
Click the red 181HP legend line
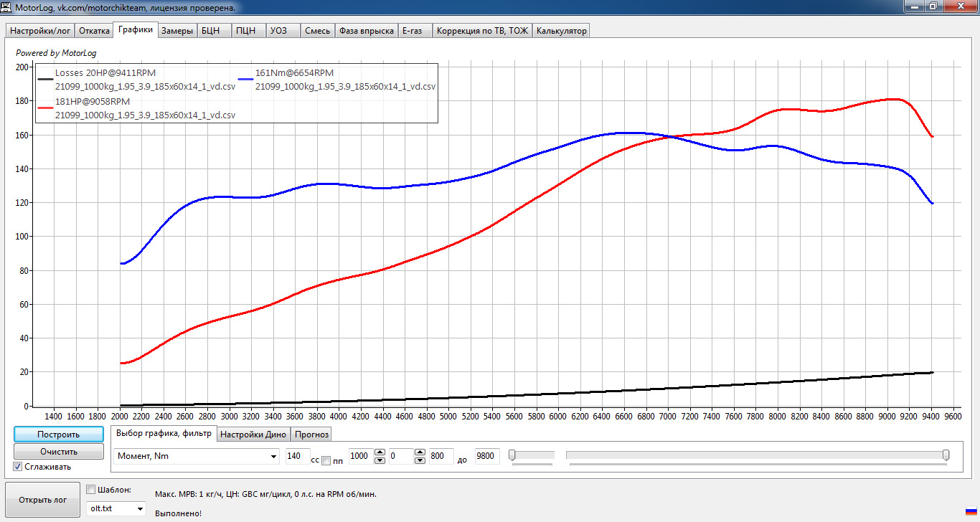click(44, 108)
